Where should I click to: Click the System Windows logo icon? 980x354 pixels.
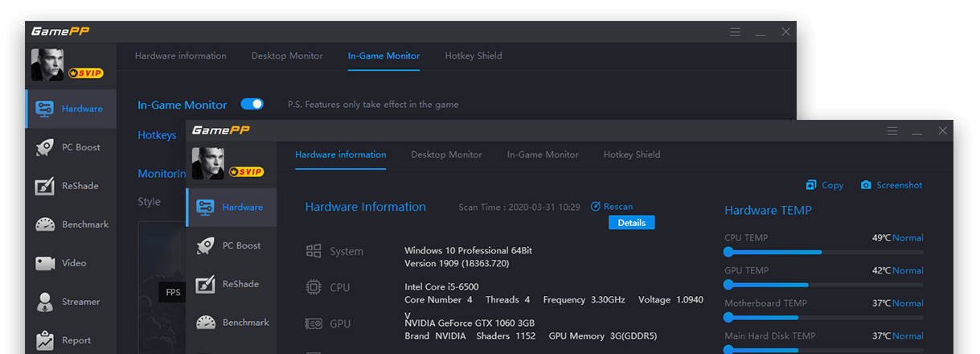pyautogui.click(x=314, y=251)
